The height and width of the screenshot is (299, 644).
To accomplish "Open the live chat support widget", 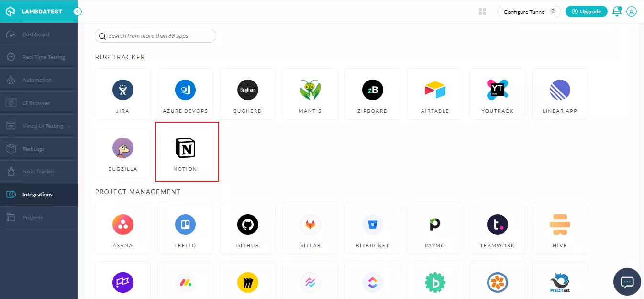I will pos(627,282).
